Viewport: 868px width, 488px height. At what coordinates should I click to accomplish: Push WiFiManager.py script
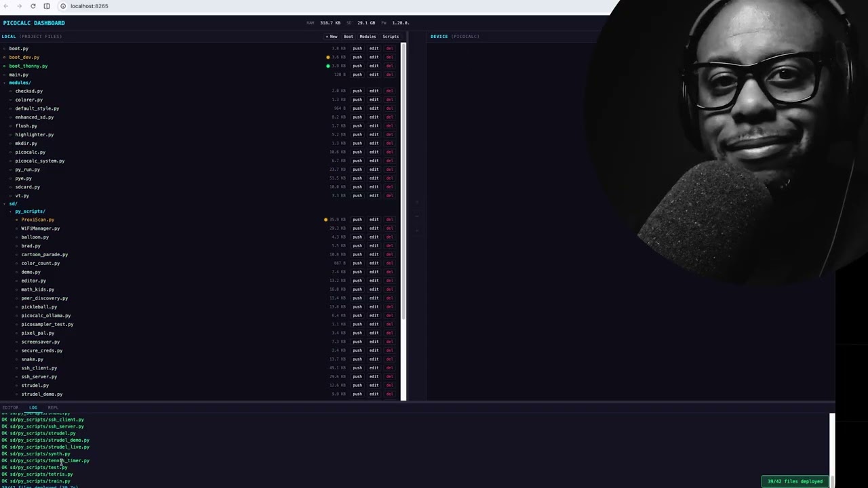[x=357, y=228]
